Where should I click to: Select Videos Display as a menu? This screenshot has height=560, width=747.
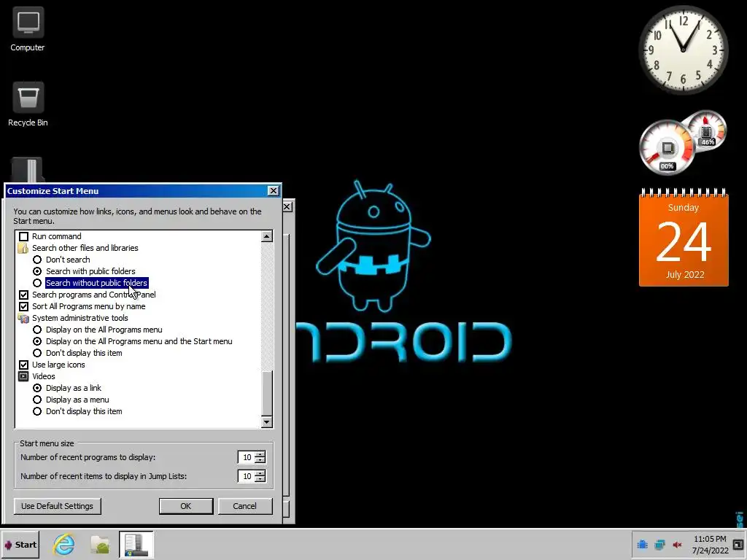pos(37,400)
